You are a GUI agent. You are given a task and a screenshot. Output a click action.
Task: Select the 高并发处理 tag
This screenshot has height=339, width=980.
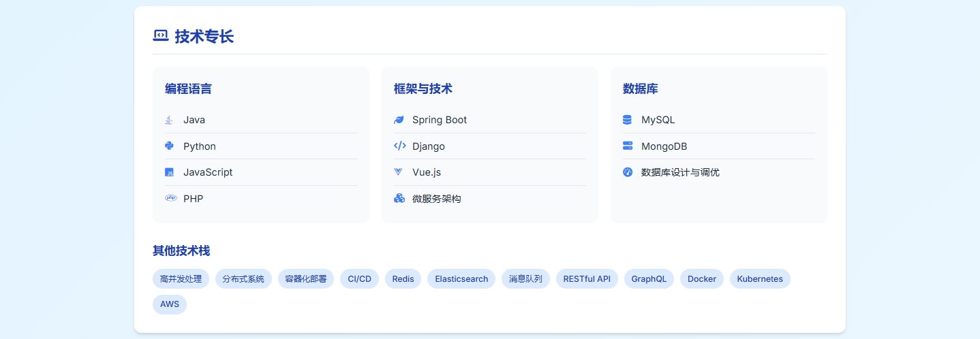click(181, 279)
